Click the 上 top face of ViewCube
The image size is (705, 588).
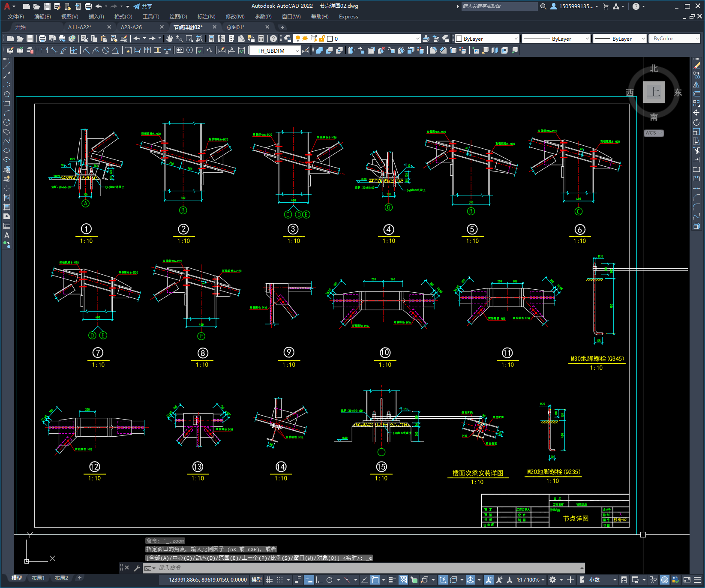click(654, 92)
